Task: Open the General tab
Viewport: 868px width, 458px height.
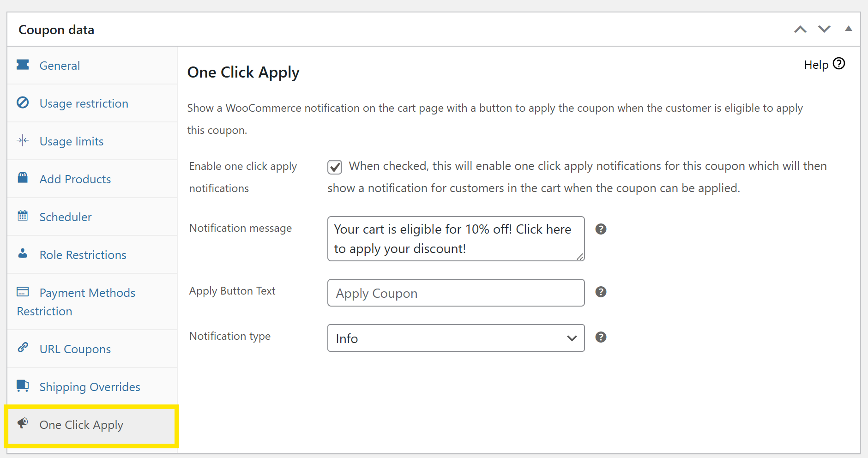Action: coord(92,65)
